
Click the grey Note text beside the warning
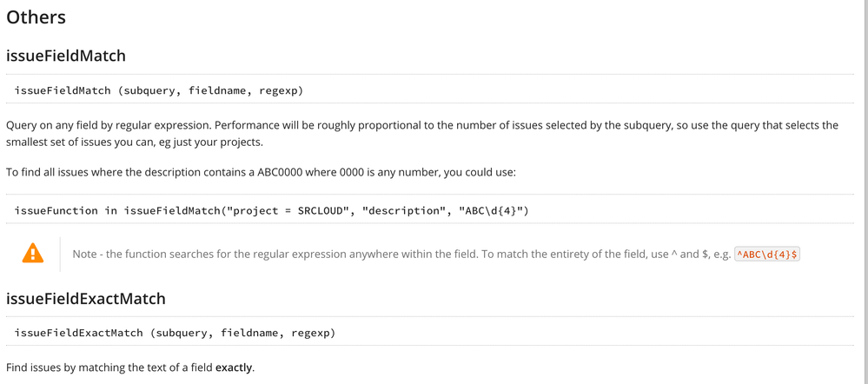pos(402,255)
